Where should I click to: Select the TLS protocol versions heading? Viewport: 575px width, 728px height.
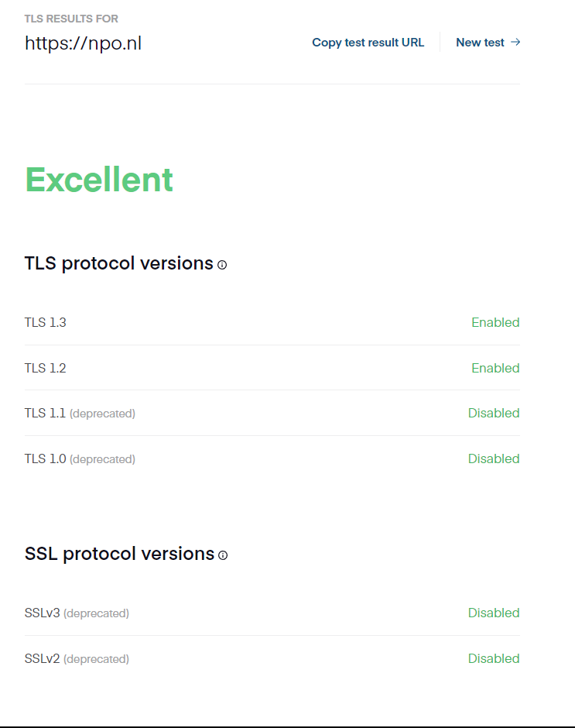118,263
